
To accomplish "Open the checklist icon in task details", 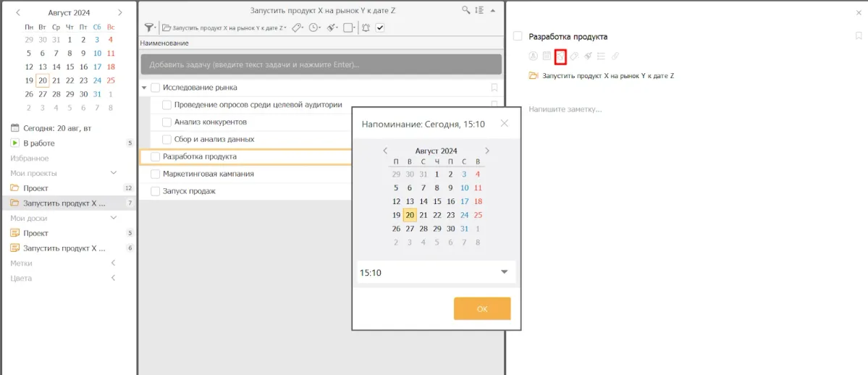I will (601, 56).
